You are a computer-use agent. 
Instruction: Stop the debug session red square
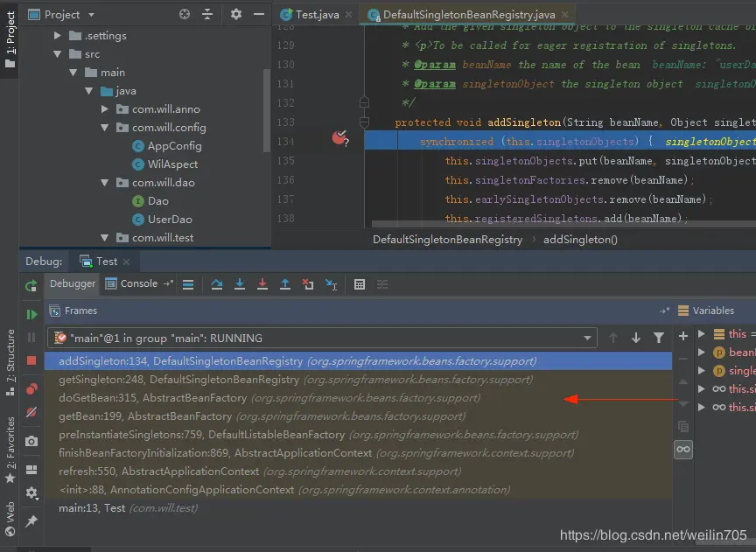point(31,360)
